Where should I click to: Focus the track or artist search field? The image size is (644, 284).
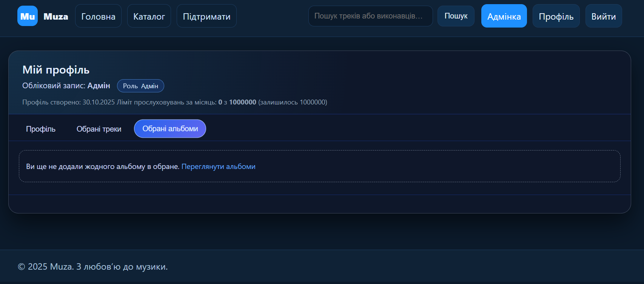pos(370,16)
